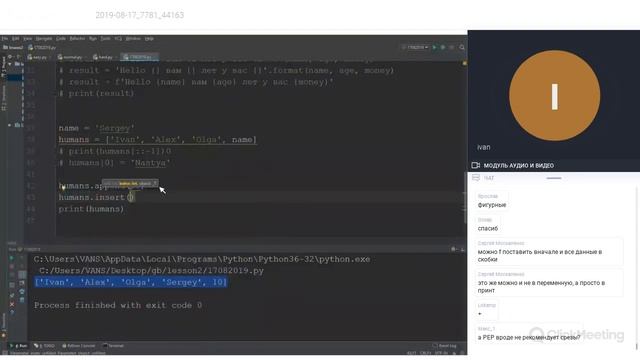Open the VCS menu
Image resolution: width=640 pixels, height=360 pixels.
118,39
